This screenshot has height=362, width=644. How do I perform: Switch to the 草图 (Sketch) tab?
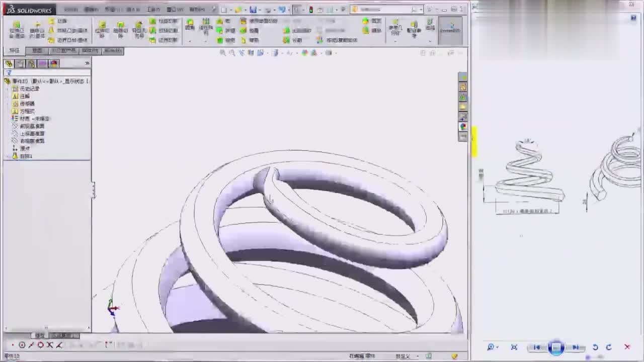(37, 51)
